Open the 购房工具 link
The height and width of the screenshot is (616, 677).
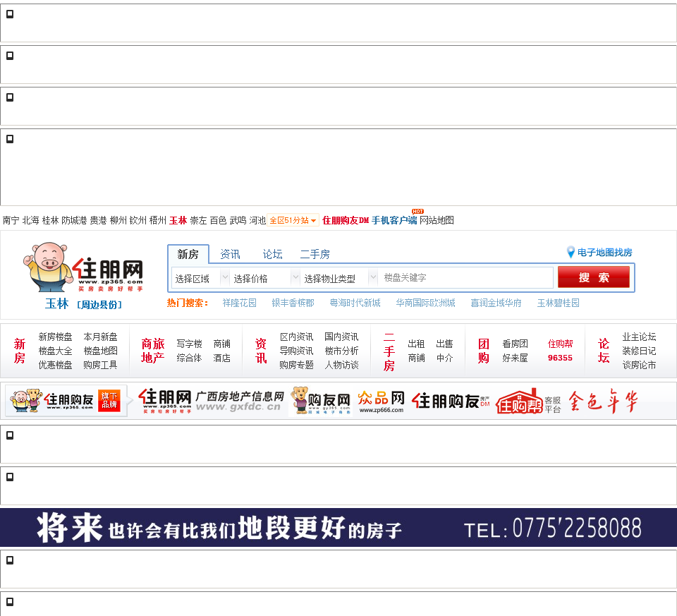pyautogui.click(x=100, y=365)
